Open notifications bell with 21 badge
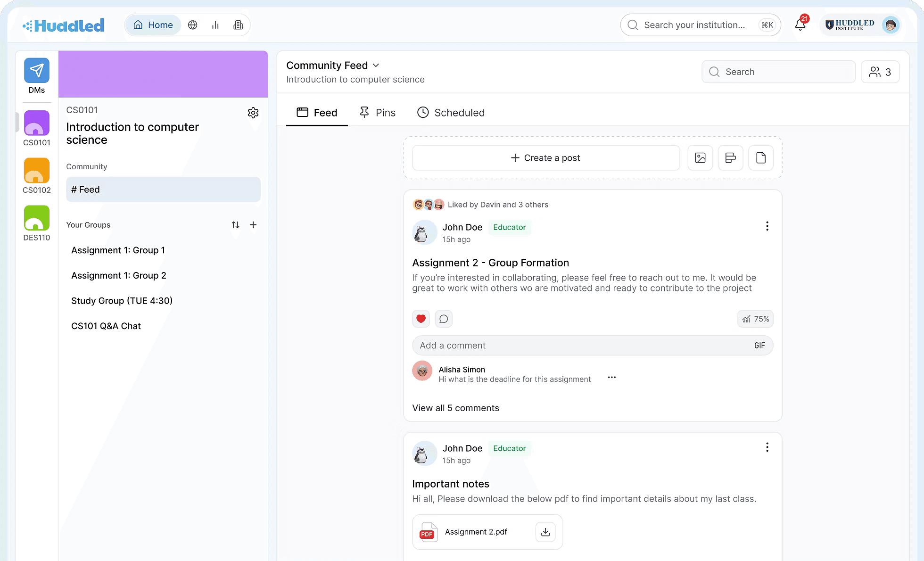Viewport: 924px width, 561px height. click(x=800, y=25)
